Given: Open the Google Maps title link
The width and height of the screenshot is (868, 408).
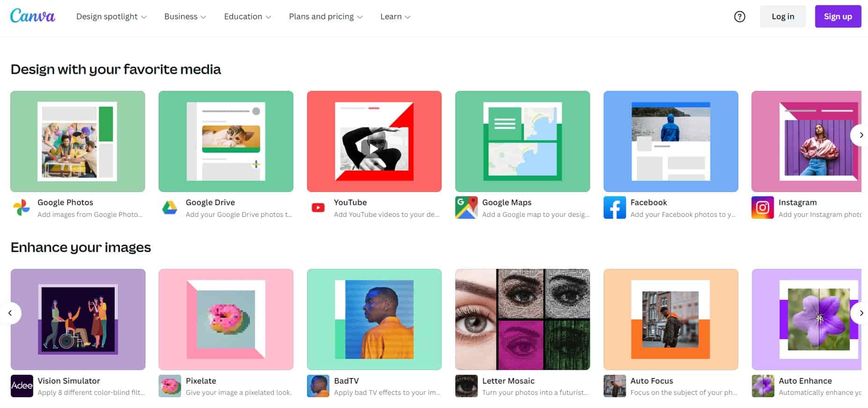Looking at the screenshot, I should pos(507,202).
